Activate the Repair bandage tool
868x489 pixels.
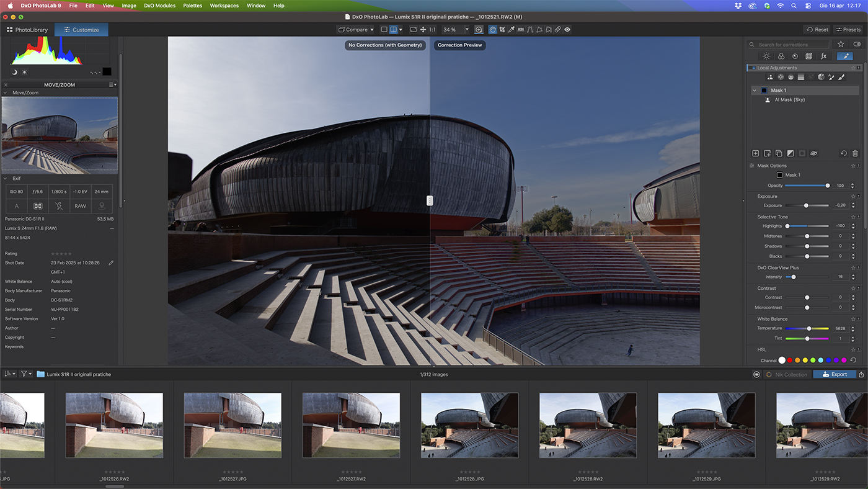(x=557, y=30)
